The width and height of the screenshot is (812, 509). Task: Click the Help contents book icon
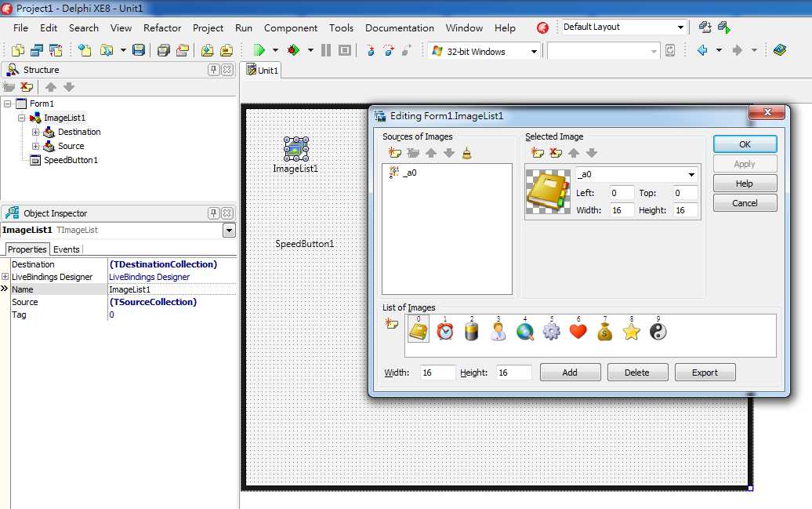(x=779, y=50)
